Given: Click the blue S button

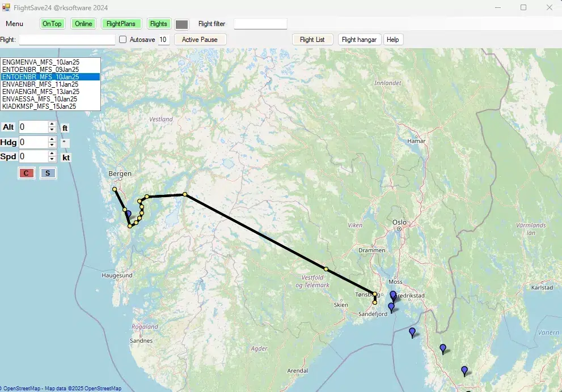Looking at the screenshot, I should pos(48,173).
